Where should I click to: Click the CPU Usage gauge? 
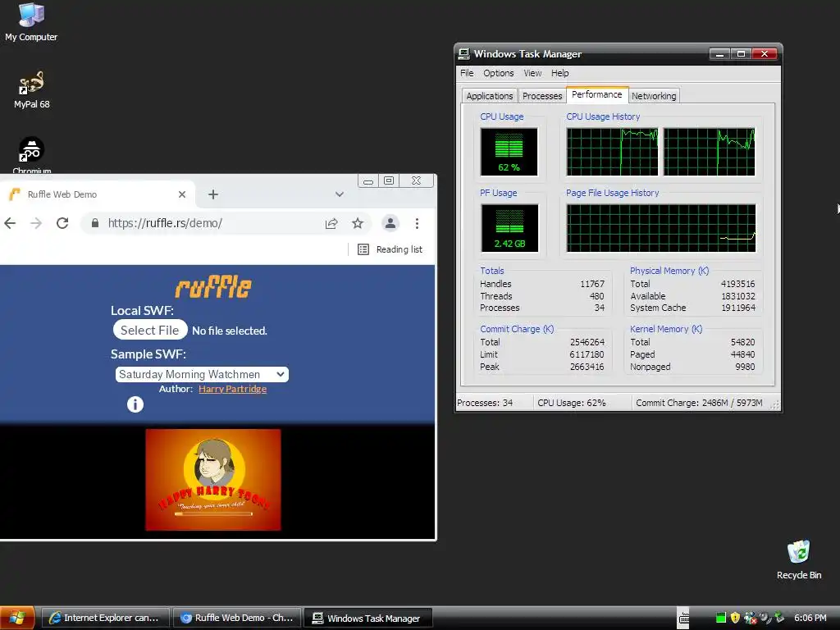tap(509, 152)
